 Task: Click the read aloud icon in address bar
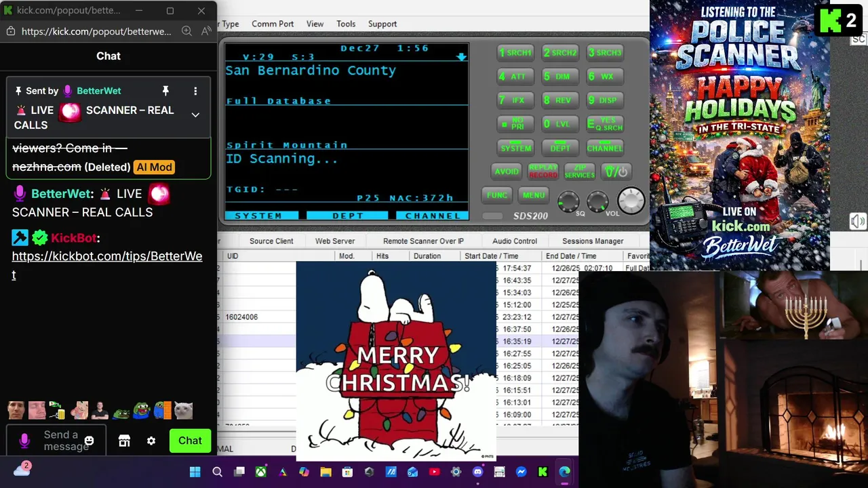206,31
